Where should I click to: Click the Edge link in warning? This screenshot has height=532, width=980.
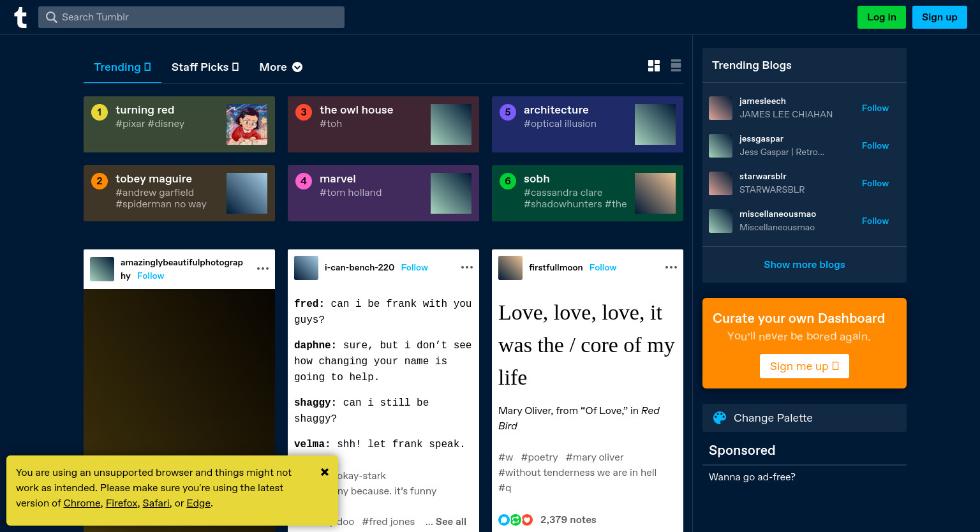(198, 503)
